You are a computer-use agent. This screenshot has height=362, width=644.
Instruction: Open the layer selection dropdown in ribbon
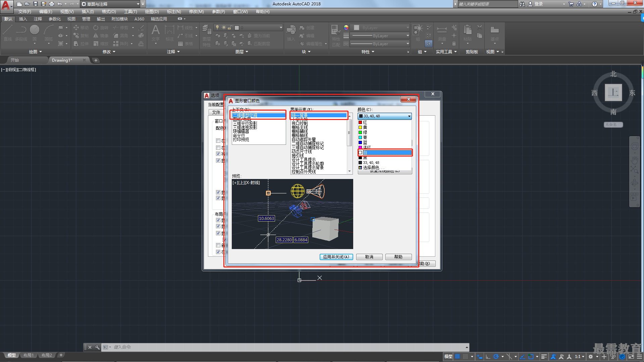coord(248,27)
